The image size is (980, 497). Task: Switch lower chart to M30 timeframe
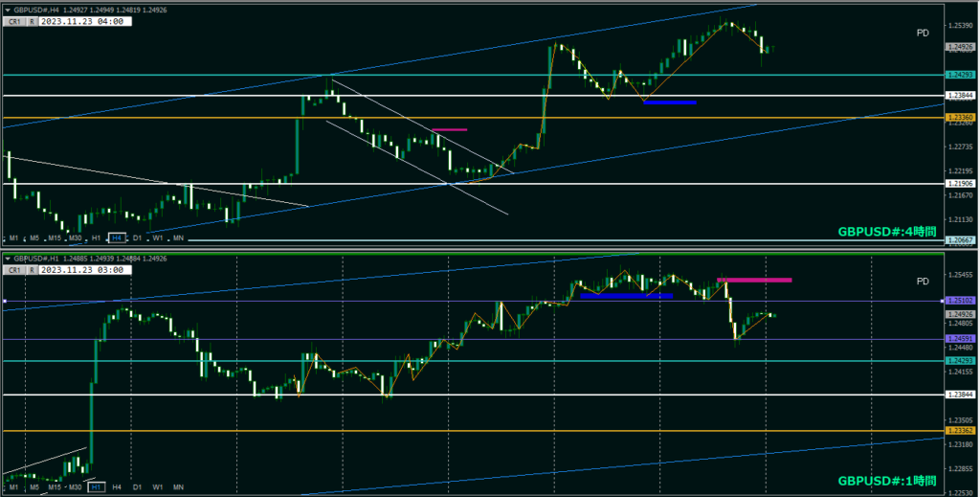75,487
